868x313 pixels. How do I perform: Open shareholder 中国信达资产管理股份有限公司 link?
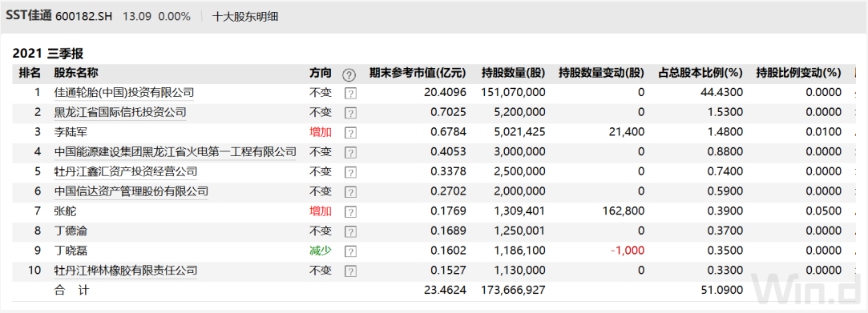(x=131, y=191)
